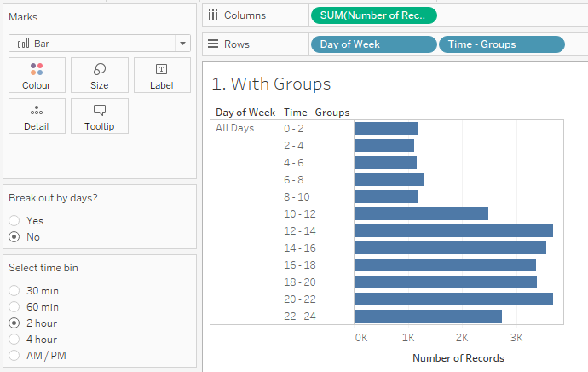Screen dimensions: 588x372
Task: Choose the 4 hour time bin
Action: point(14,340)
